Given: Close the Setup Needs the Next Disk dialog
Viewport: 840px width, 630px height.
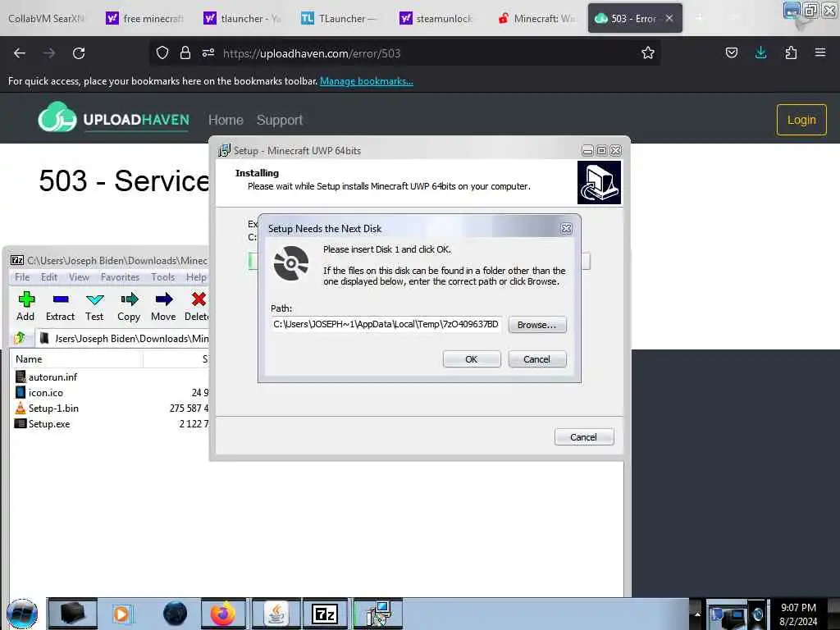Looking at the screenshot, I should tap(566, 229).
